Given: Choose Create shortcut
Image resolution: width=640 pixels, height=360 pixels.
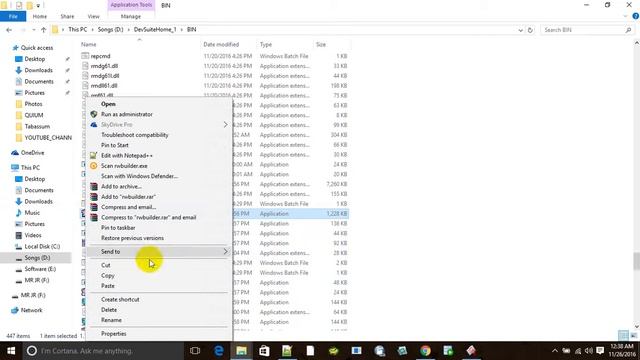Looking at the screenshot, I should click(x=120, y=300).
